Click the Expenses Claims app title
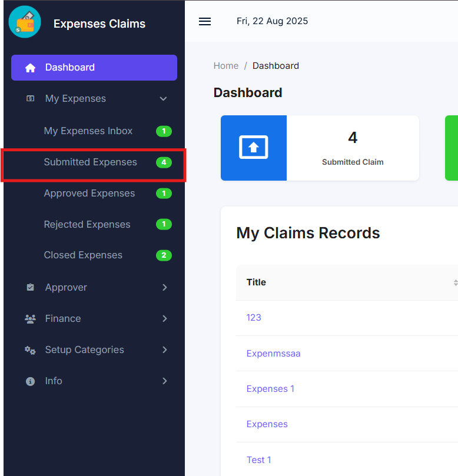Image resolution: width=458 pixels, height=476 pixels. (99, 24)
